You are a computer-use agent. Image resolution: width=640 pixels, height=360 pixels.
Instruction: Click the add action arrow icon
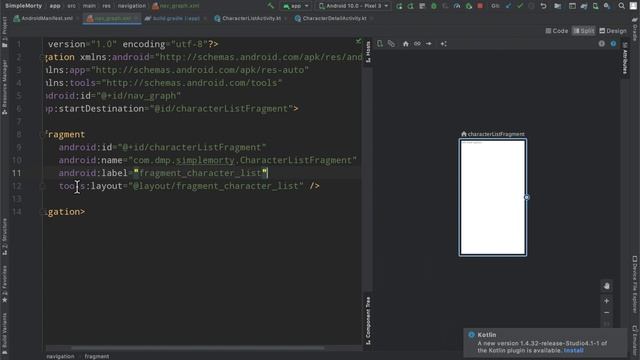tap(429, 44)
